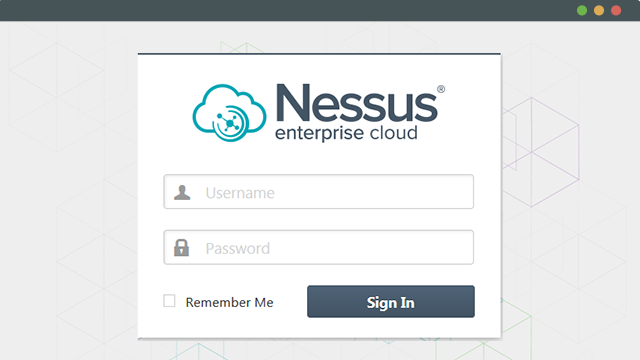This screenshot has width=640, height=360.
Task: Click the red window control button
Action: [616, 11]
